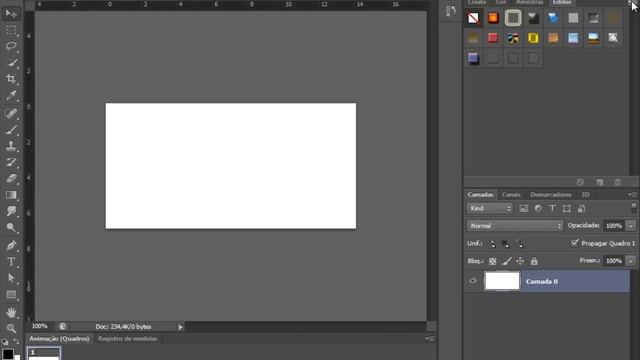
Task: Select the Animação (Quadros) tab
Action: (x=59, y=339)
